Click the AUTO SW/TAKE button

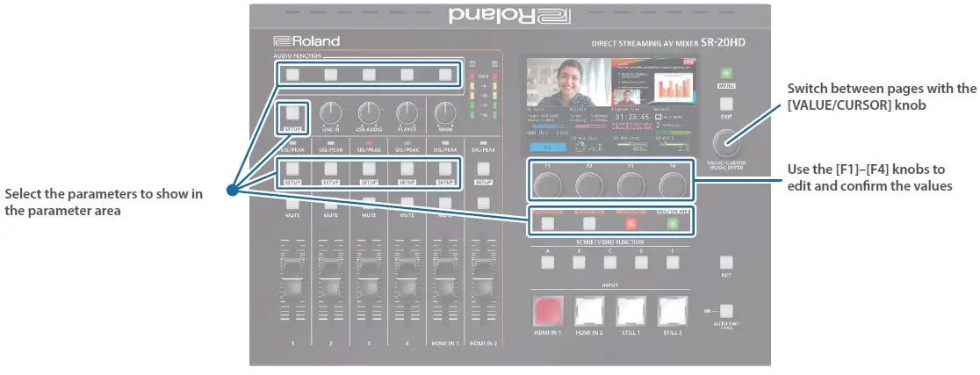click(725, 311)
